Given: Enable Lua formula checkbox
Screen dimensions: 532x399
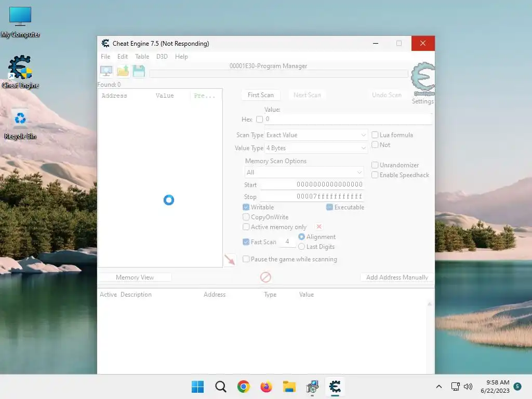Looking at the screenshot, I should click(x=375, y=135).
